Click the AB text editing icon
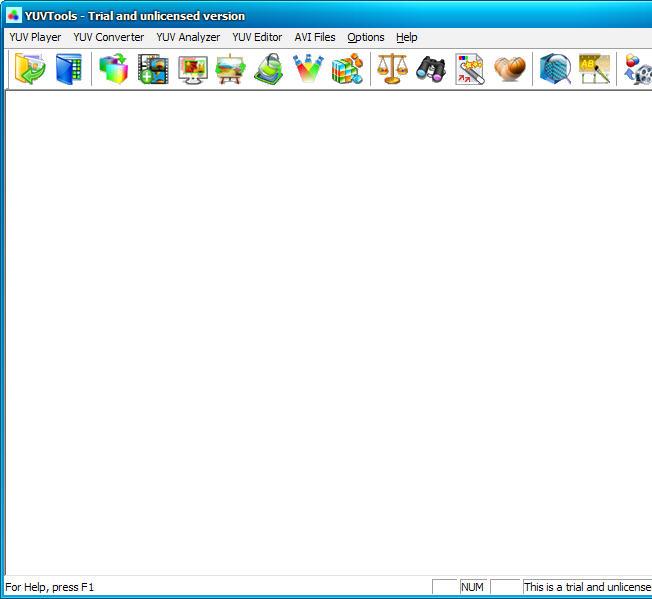 coord(594,69)
